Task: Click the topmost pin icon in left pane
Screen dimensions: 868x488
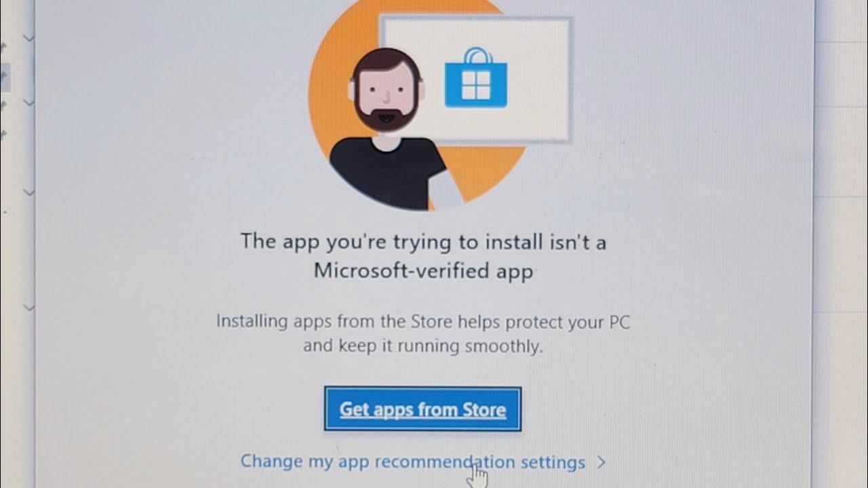Action: (3, 46)
